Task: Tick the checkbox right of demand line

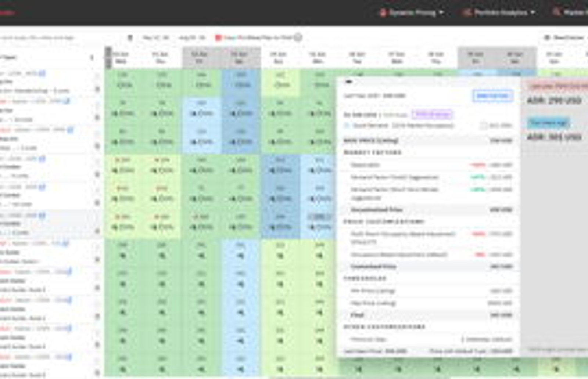Action: 484,126
